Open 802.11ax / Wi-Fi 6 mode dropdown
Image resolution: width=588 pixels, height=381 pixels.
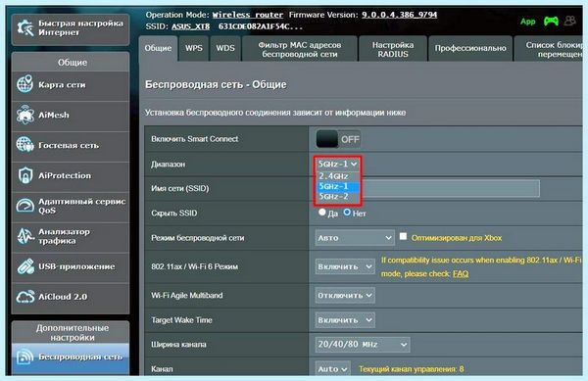click(345, 266)
